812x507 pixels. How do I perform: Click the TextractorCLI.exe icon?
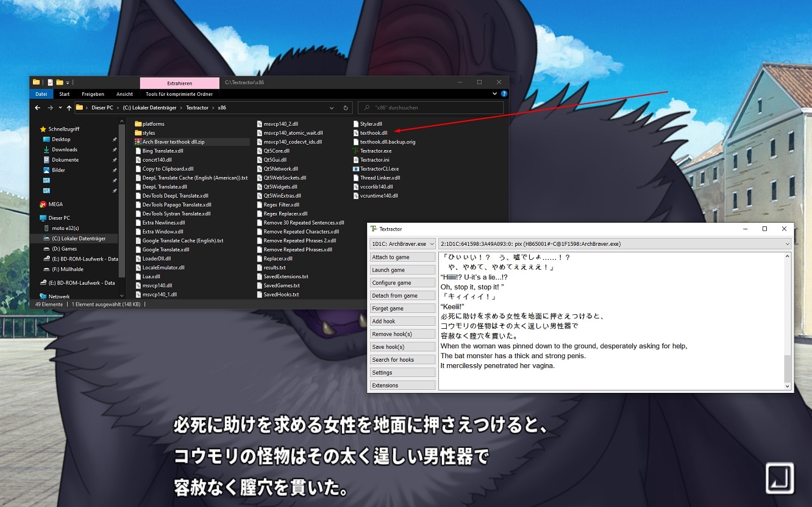[x=356, y=169]
